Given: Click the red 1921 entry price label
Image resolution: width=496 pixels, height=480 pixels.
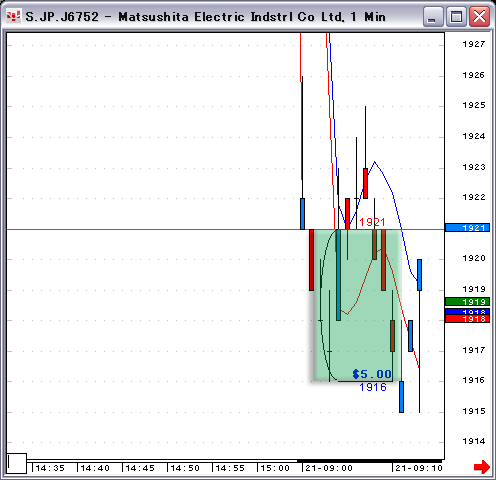Looking at the screenshot, I should pos(372,222).
